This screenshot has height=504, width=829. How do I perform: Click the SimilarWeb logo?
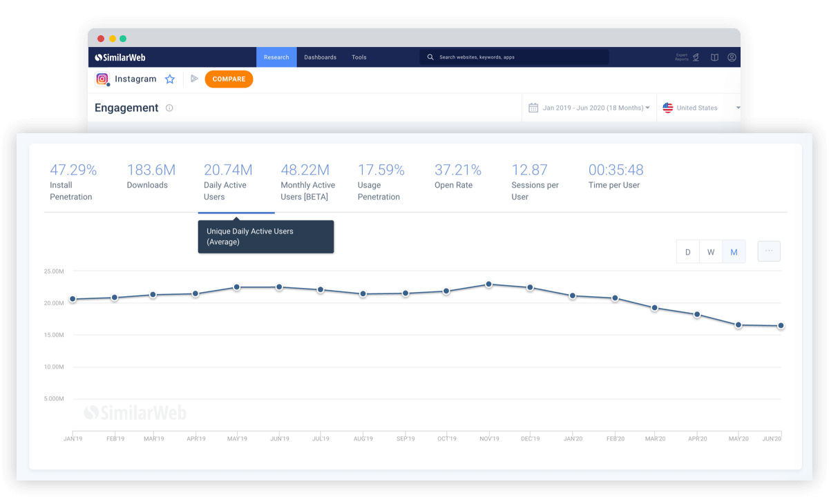pos(120,57)
